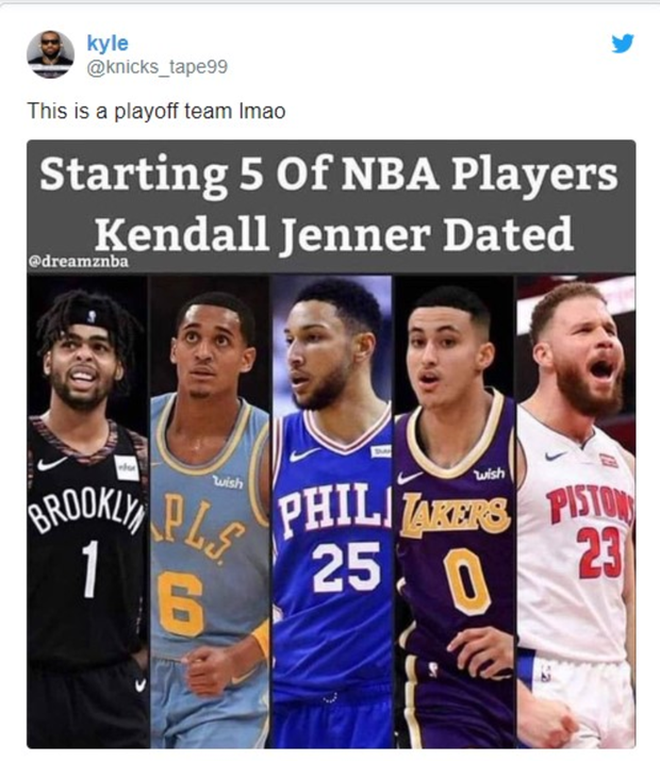
Task: Click the Nike swoosh on blue Phila jersey
Action: tap(305, 455)
